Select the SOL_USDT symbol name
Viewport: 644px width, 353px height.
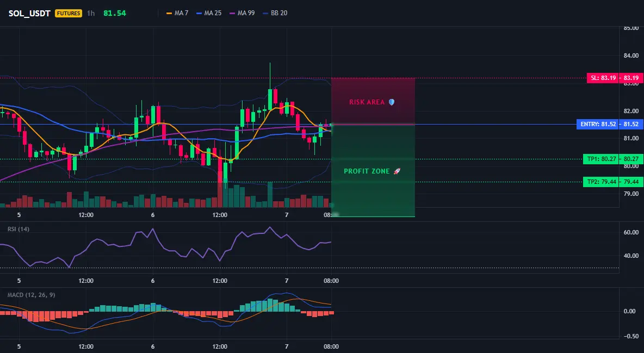click(29, 13)
